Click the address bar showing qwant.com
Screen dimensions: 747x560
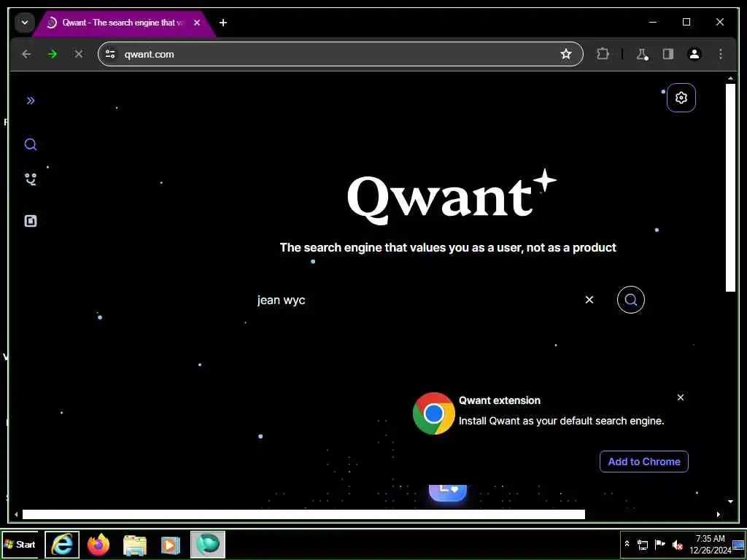340,54
